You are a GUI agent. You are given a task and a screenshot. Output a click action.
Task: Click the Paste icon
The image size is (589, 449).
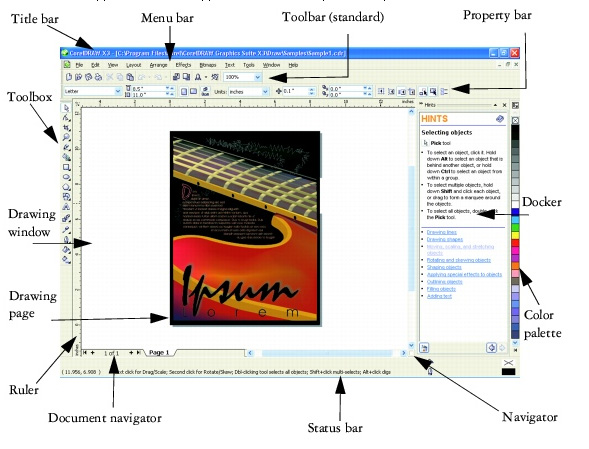click(x=130, y=77)
